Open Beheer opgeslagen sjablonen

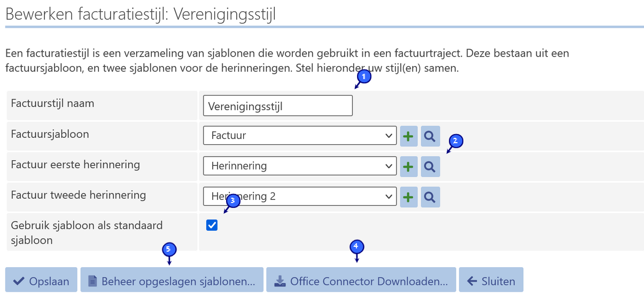[172, 281]
